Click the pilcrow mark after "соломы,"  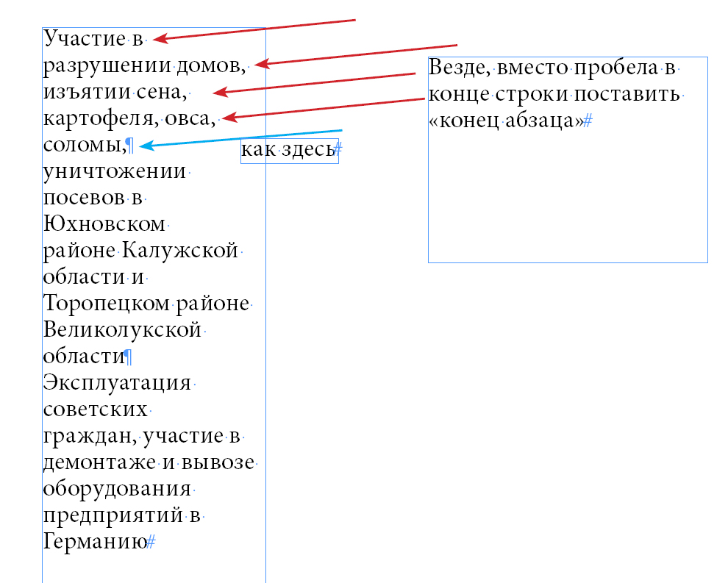pyautogui.click(x=130, y=146)
